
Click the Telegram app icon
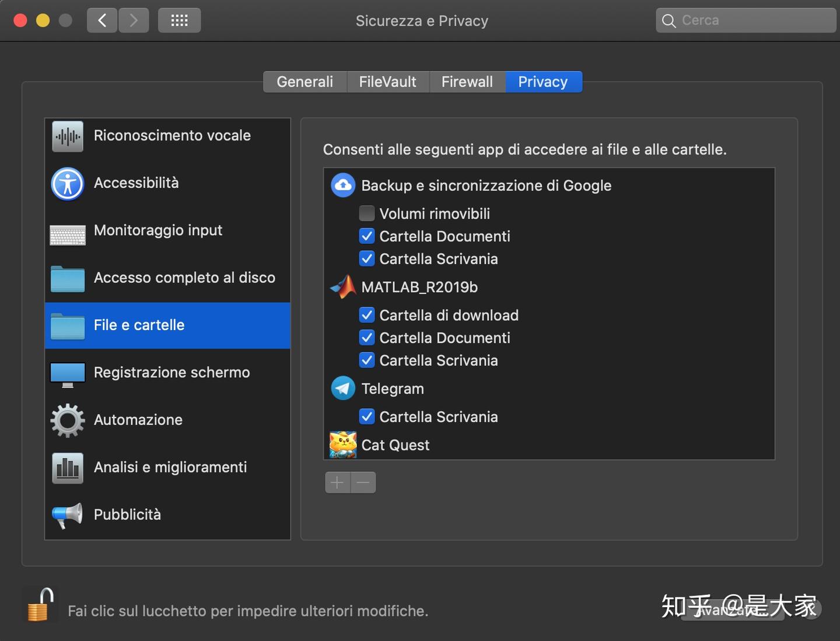coord(343,388)
